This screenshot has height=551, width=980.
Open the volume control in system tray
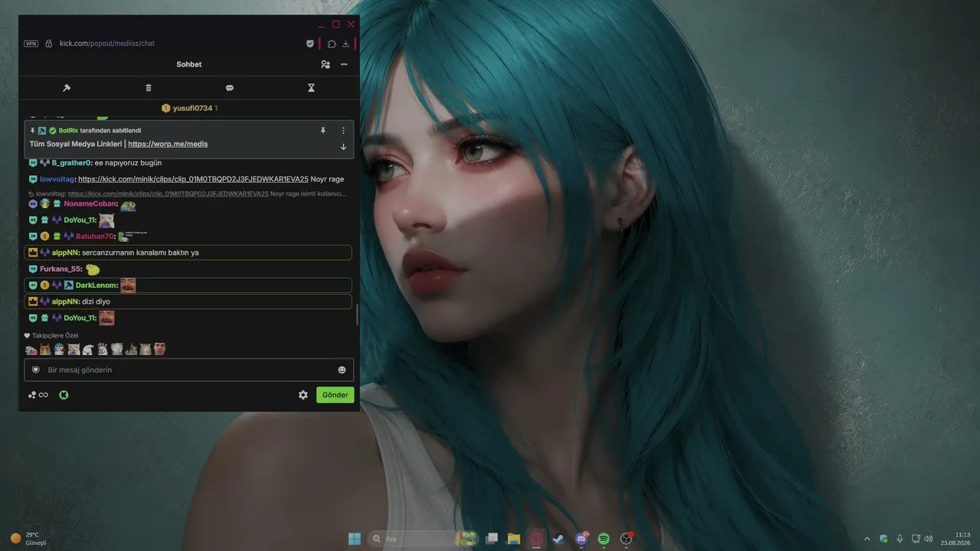pyautogui.click(x=929, y=539)
